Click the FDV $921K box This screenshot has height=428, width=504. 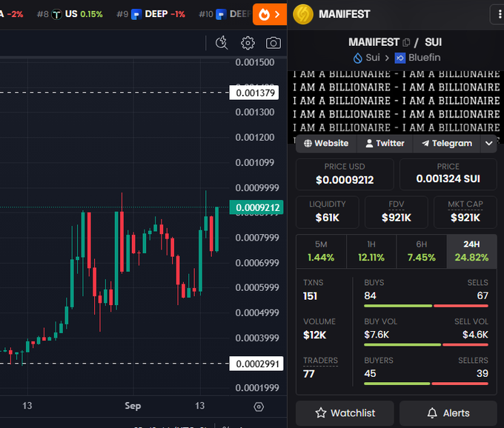(x=397, y=212)
